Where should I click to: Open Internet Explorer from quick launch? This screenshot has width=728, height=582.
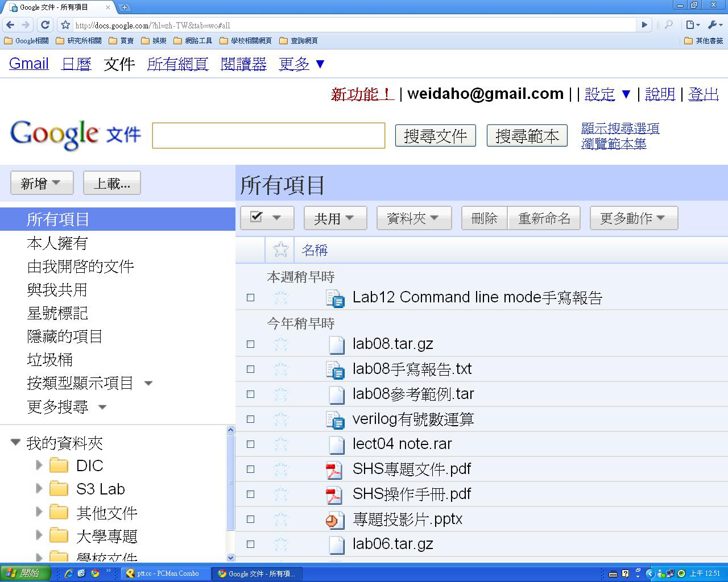tap(69, 573)
